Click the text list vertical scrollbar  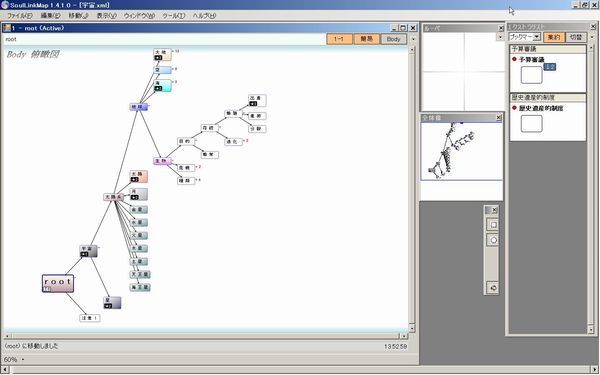point(592,189)
